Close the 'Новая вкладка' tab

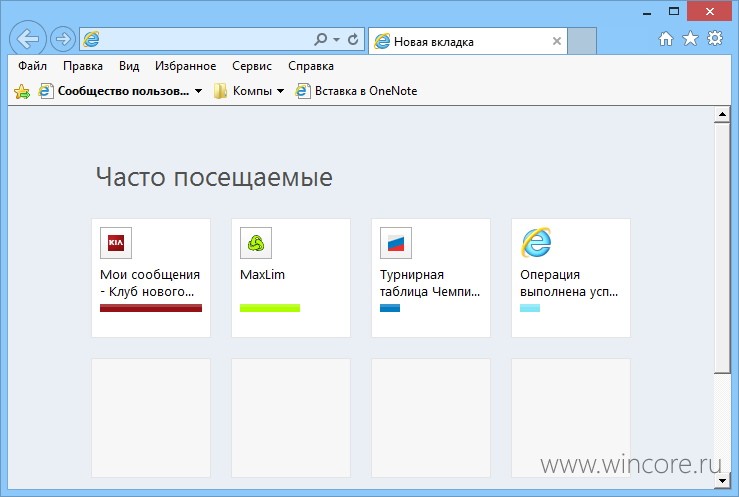(x=557, y=41)
